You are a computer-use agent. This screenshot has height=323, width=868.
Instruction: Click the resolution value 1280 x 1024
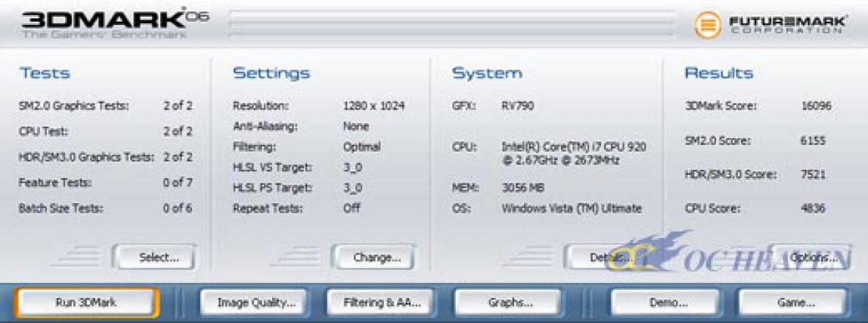tap(374, 106)
